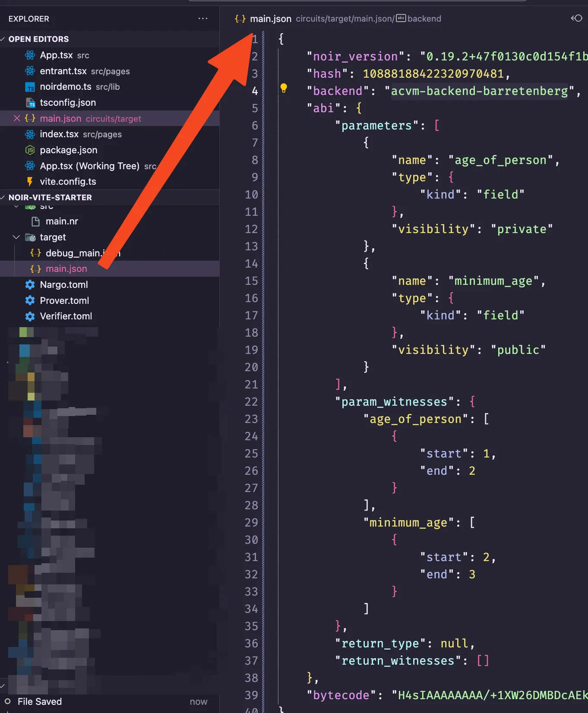This screenshot has height=713, width=588.
Task: Open vite.config.ts from Open Editors
Action: [110, 182]
